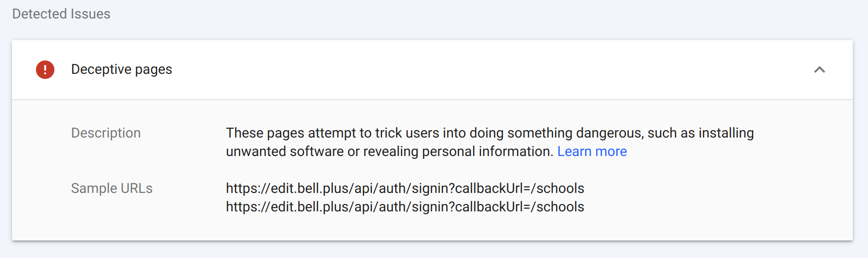Click the first sample URL
The width and height of the screenshot is (868, 258).
coord(405,188)
